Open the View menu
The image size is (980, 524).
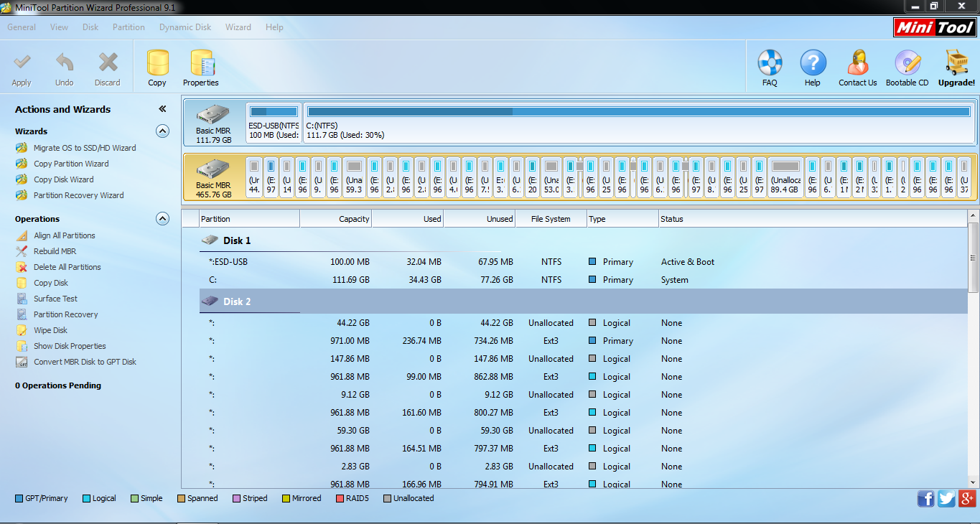pos(60,27)
